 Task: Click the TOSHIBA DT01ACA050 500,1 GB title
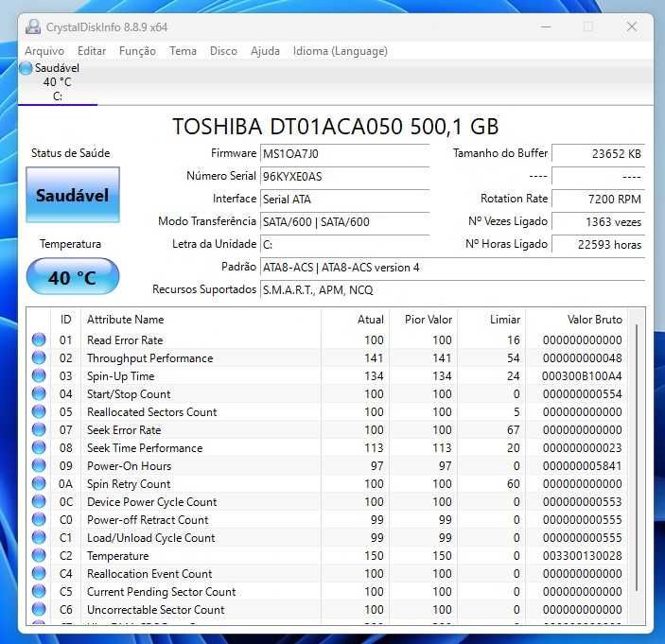coord(336,127)
